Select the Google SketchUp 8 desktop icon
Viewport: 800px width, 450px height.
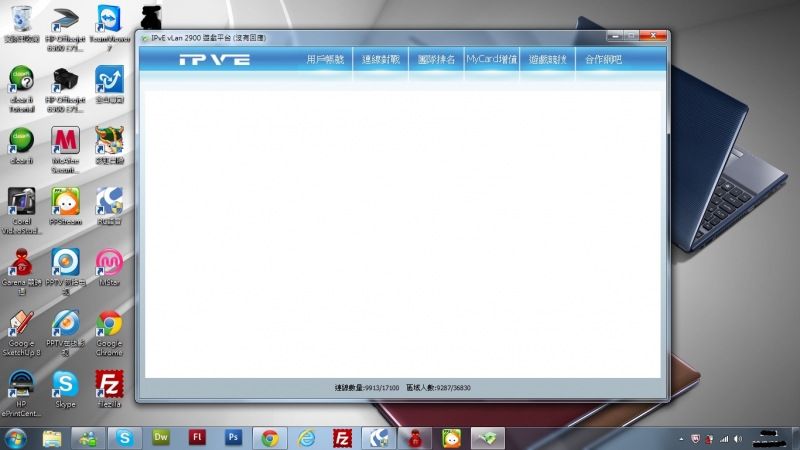pos(21,333)
